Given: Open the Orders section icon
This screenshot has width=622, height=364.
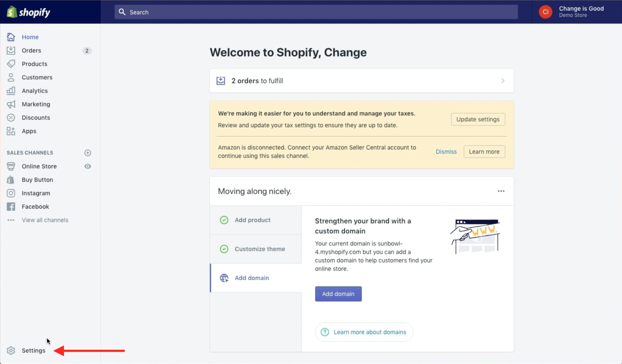Looking at the screenshot, I should 11,50.
